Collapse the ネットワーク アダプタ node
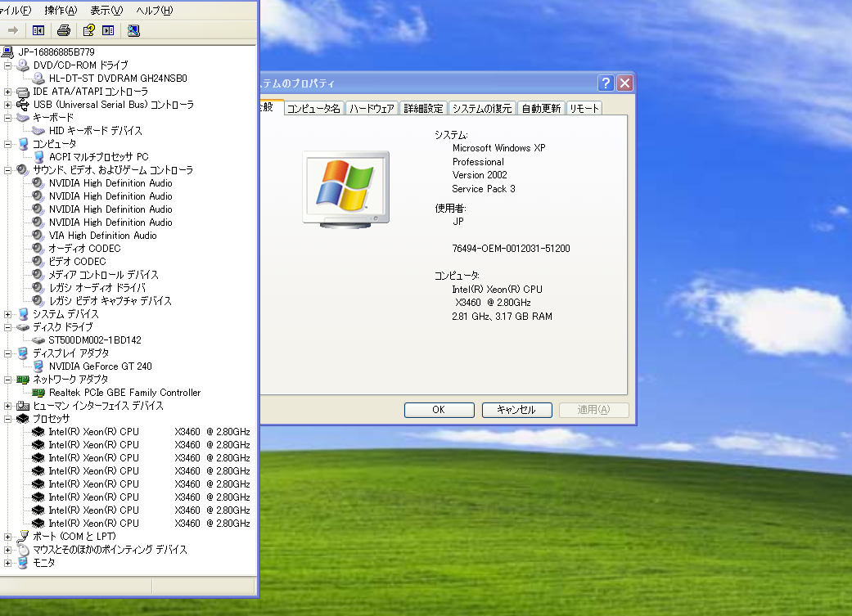852x616 pixels. (7, 379)
